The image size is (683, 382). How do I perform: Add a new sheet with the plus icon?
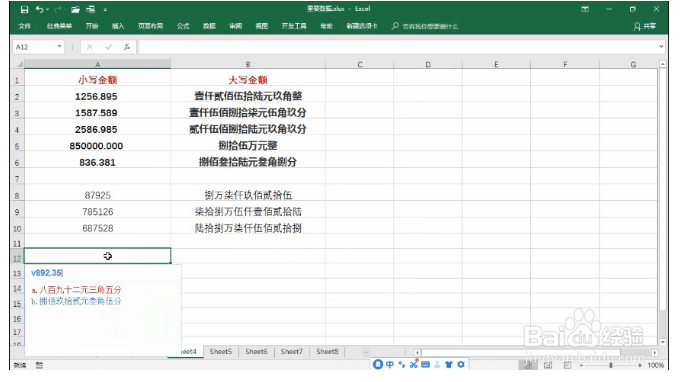(366, 352)
